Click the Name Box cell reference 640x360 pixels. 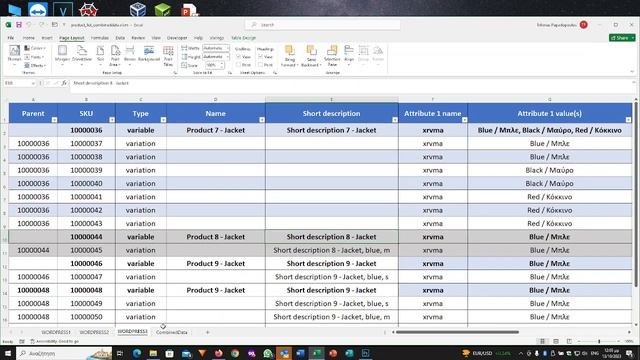point(19,83)
